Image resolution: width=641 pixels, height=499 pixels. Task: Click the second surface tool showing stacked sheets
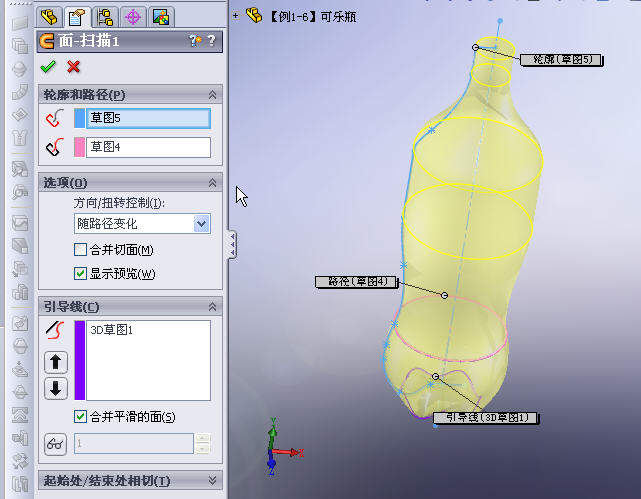(20, 45)
